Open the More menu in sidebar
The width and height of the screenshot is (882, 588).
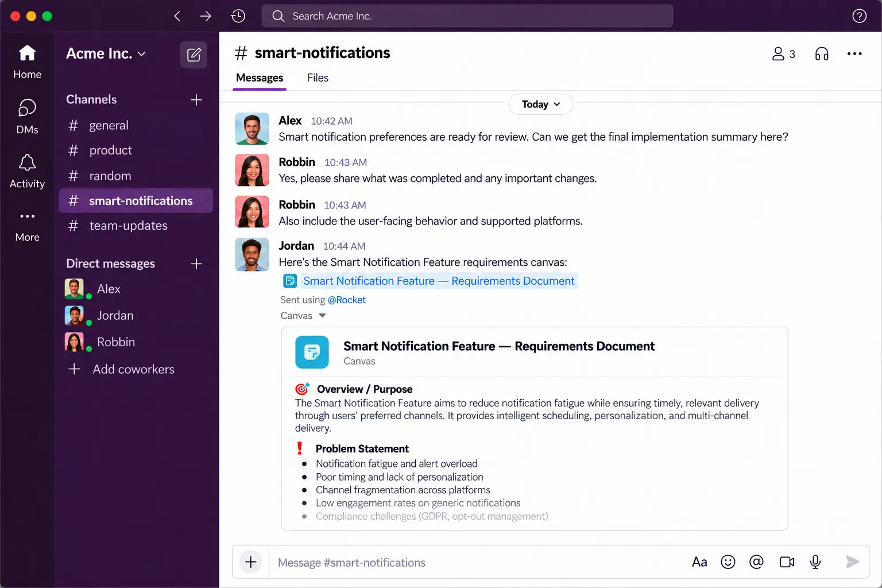click(x=27, y=227)
